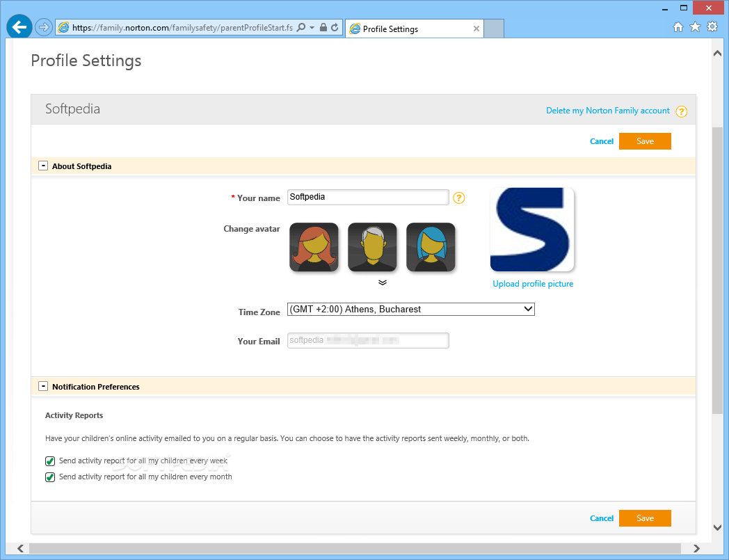Choose the gray-haired man avatar
The width and height of the screenshot is (729, 560).
point(372,247)
